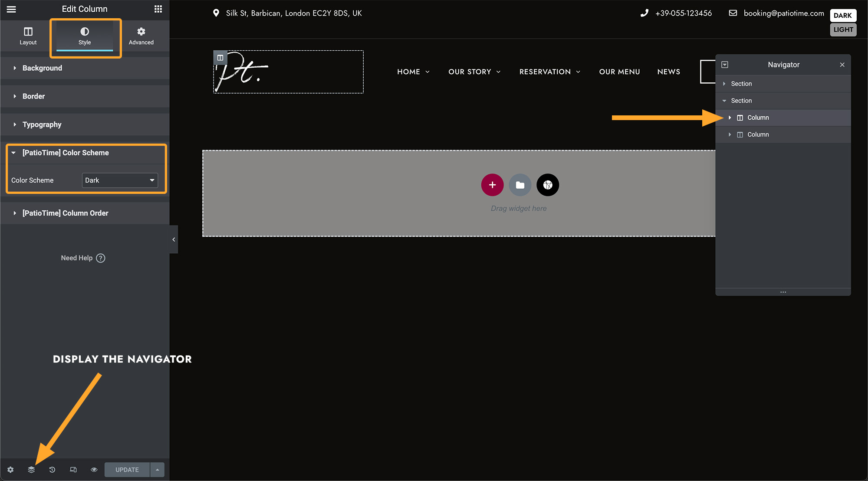The width and height of the screenshot is (868, 481).
Task: Switch to the Advanced tab
Action: tap(141, 36)
